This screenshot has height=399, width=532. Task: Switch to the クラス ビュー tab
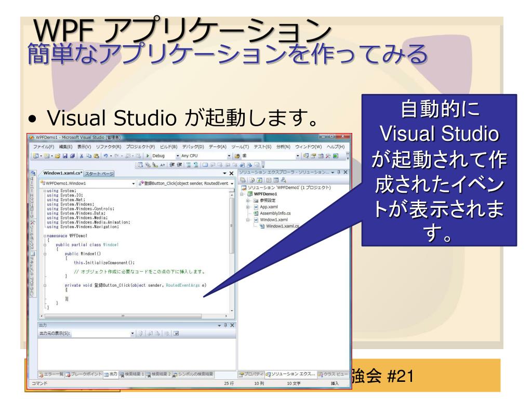(333, 374)
